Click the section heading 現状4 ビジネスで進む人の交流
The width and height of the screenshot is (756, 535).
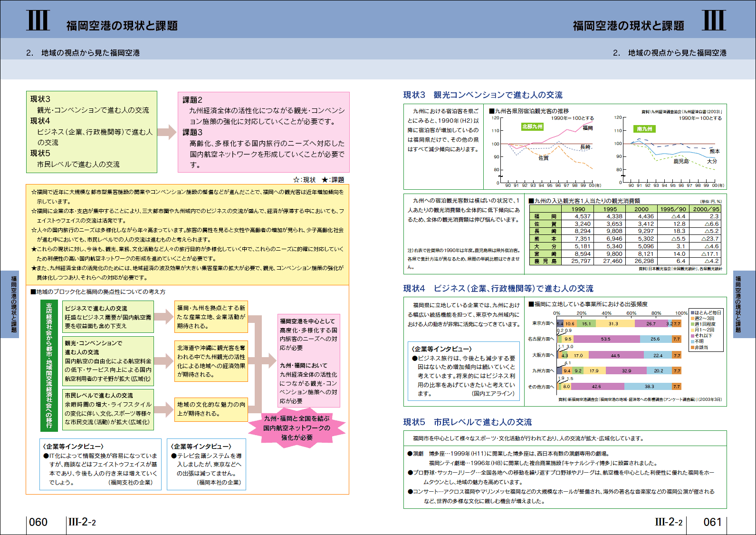point(498,289)
